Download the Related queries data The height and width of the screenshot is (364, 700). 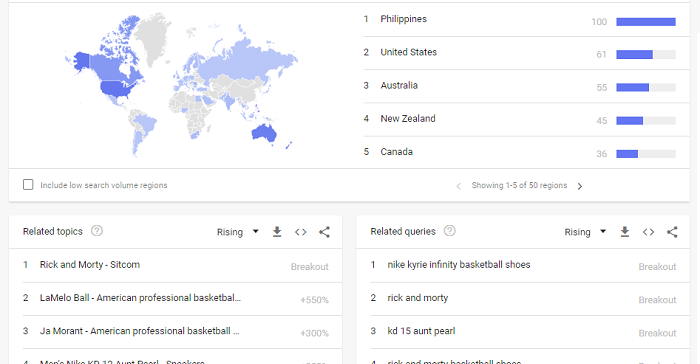point(625,232)
